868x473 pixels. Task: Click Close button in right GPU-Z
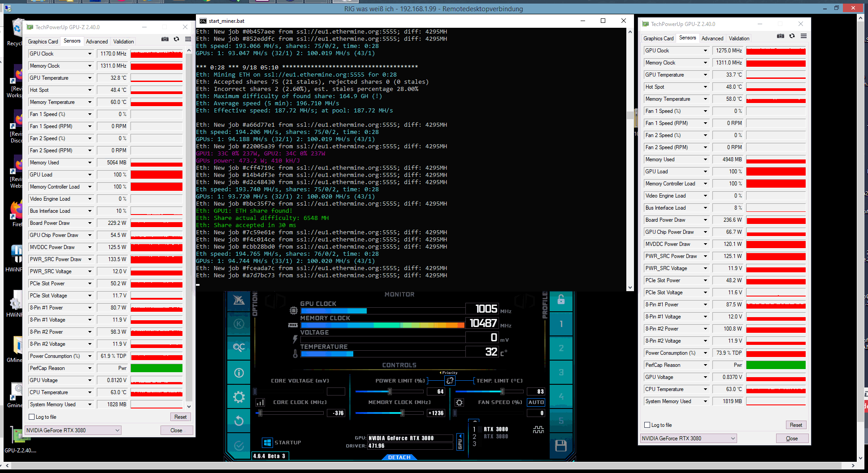point(792,438)
